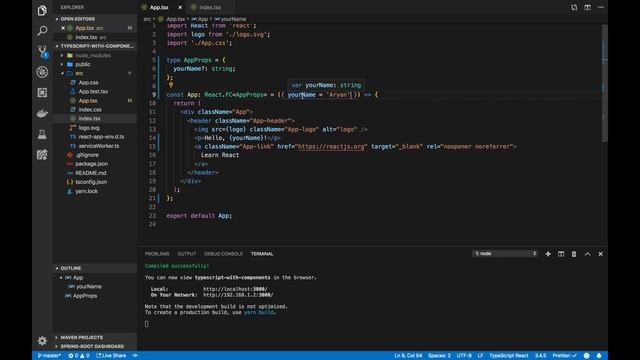Open the Live Share view in activity bar
This screenshot has width=640, height=360.
tap(42, 155)
